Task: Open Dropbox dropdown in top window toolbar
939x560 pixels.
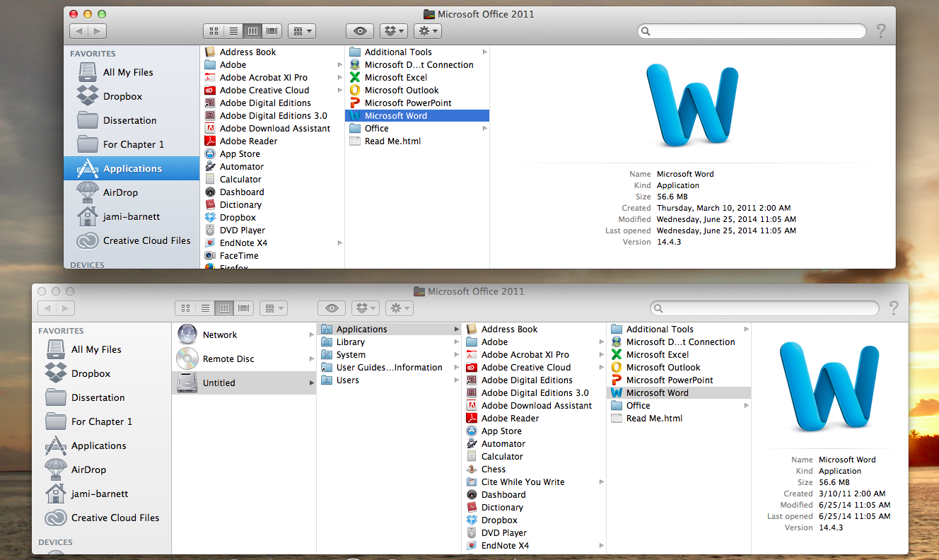Action: (394, 31)
